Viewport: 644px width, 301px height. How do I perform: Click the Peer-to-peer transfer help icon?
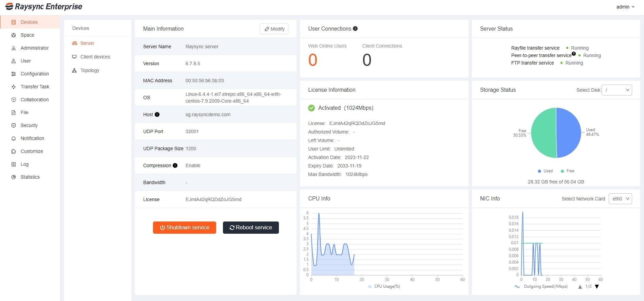574,54
